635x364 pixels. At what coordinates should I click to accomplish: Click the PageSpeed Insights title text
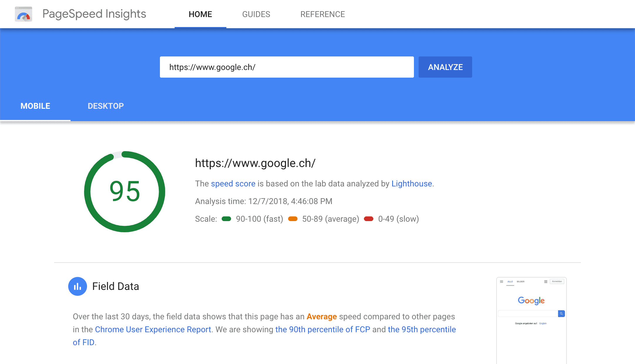[x=94, y=14]
